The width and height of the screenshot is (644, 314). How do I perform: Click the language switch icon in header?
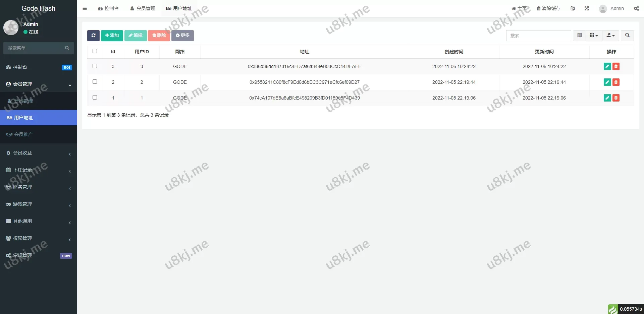coord(573,8)
